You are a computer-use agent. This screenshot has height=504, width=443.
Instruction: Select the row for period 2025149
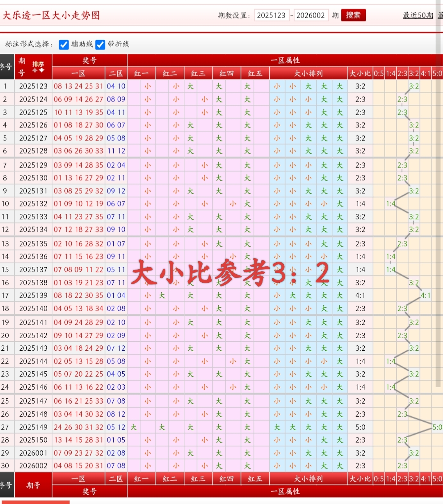point(33,427)
